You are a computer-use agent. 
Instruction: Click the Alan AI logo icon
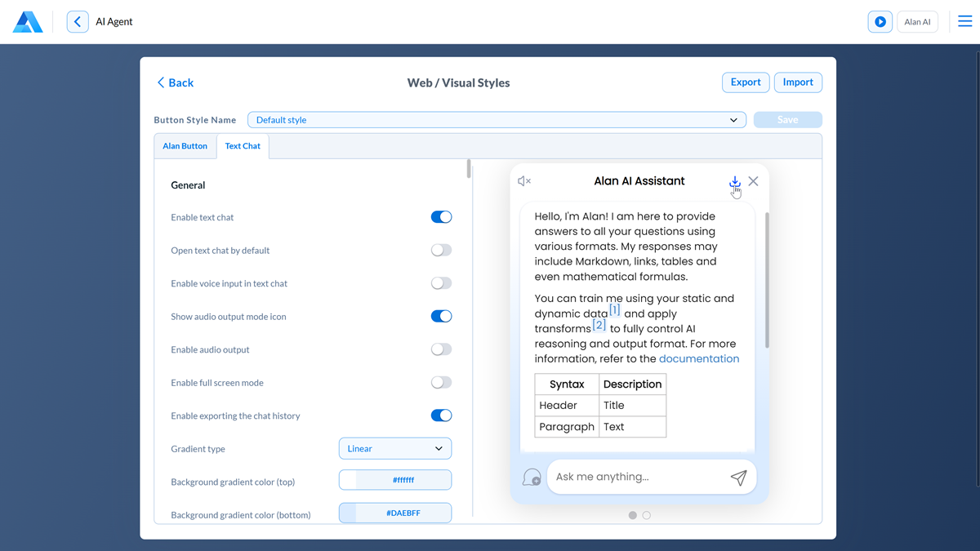pos(28,22)
